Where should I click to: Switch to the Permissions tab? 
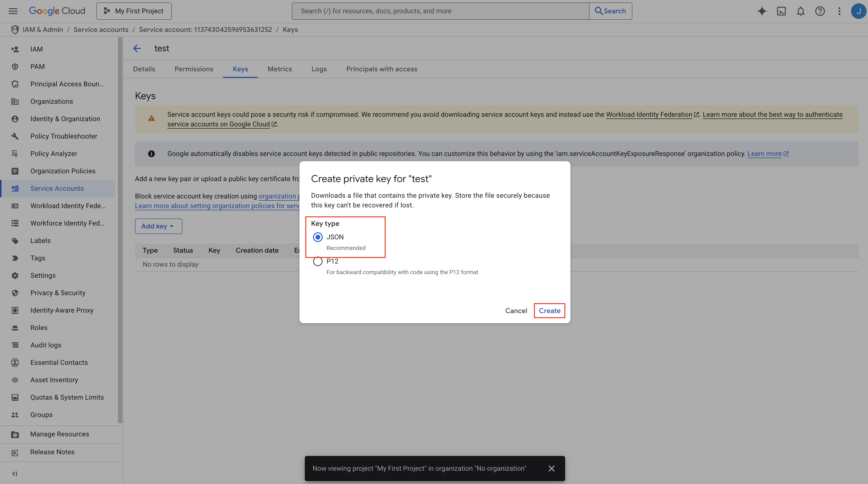[194, 69]
